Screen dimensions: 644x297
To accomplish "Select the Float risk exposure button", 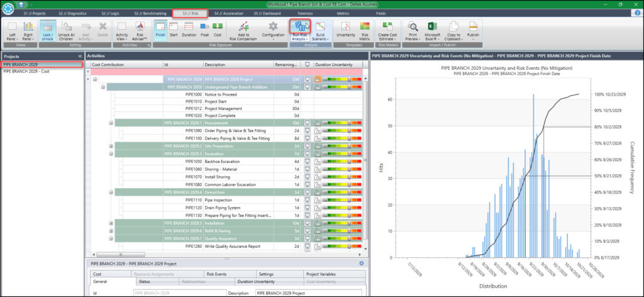I will click(204, 30).
